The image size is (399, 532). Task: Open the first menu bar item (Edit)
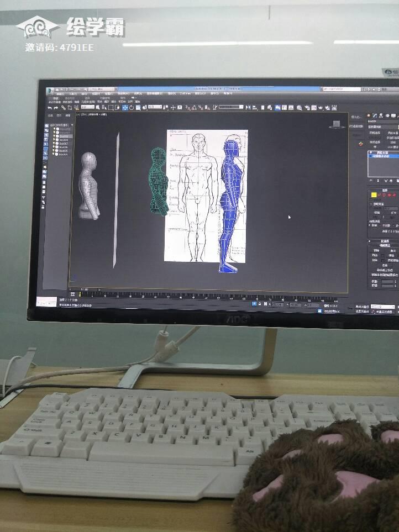point(60,94)
